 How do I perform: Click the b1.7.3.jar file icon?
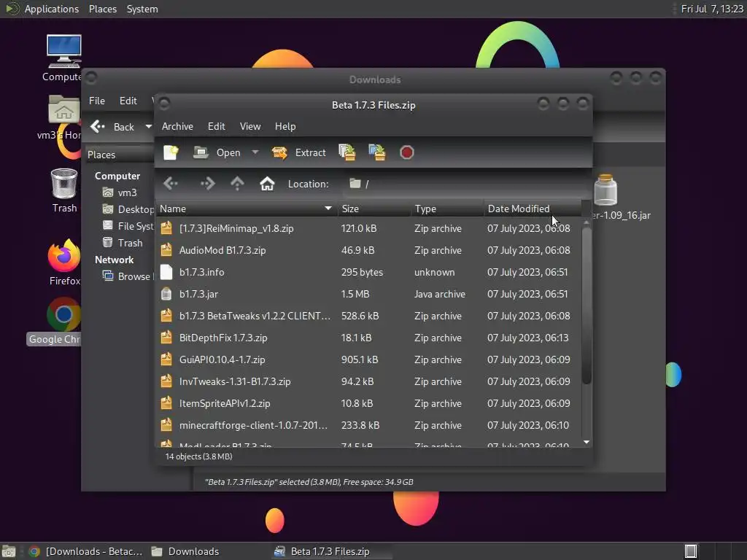pyautogui.click(x=166, y=294)
